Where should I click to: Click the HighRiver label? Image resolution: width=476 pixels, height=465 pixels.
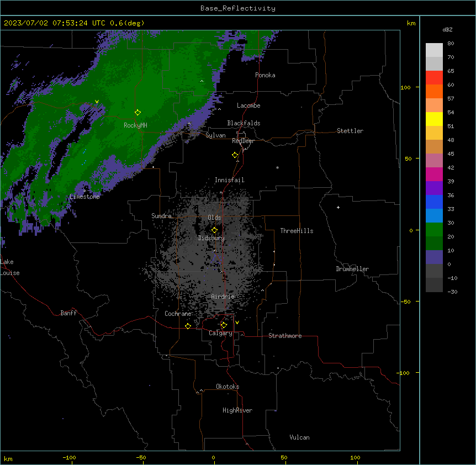tap(237, 410)
